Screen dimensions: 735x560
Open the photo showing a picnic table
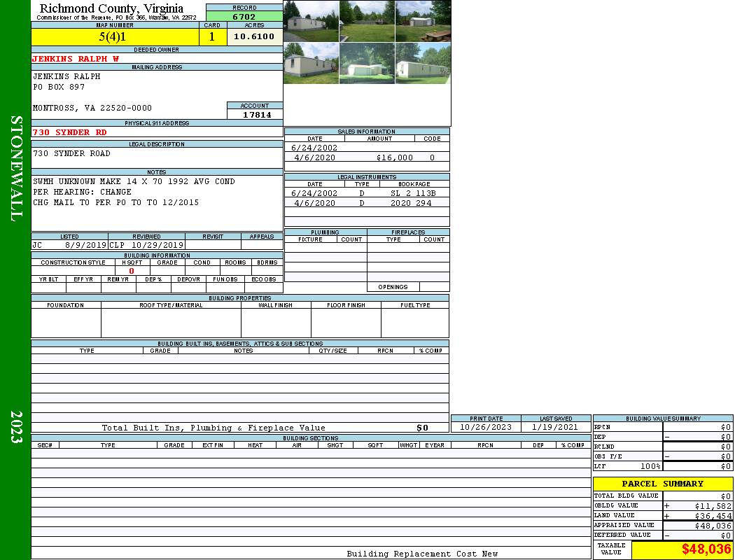(423, 21)
